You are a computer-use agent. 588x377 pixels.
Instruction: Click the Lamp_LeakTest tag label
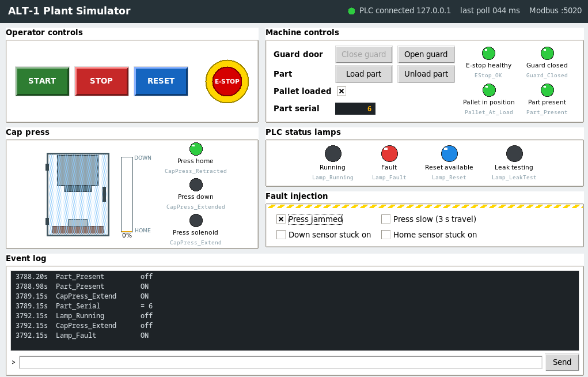point(514,178)
